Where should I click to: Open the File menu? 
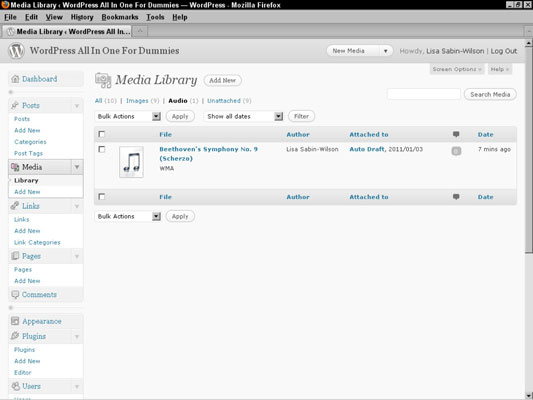10,17
